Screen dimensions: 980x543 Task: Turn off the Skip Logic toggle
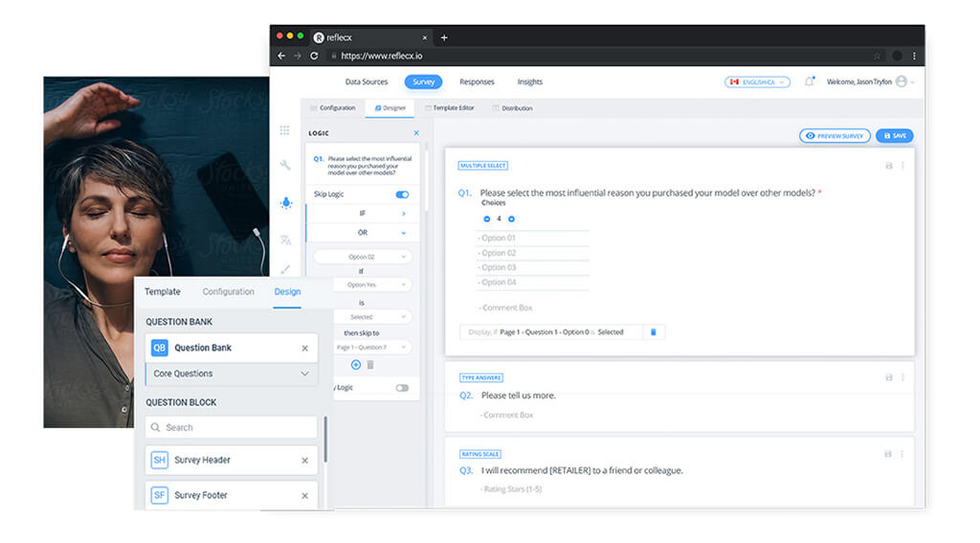[402, 194]
